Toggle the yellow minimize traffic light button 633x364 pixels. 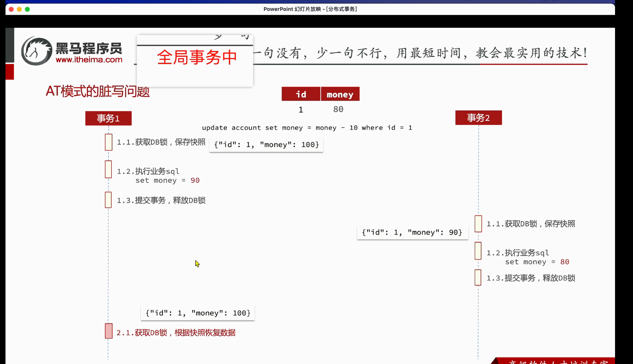click(x=19, y=9)
